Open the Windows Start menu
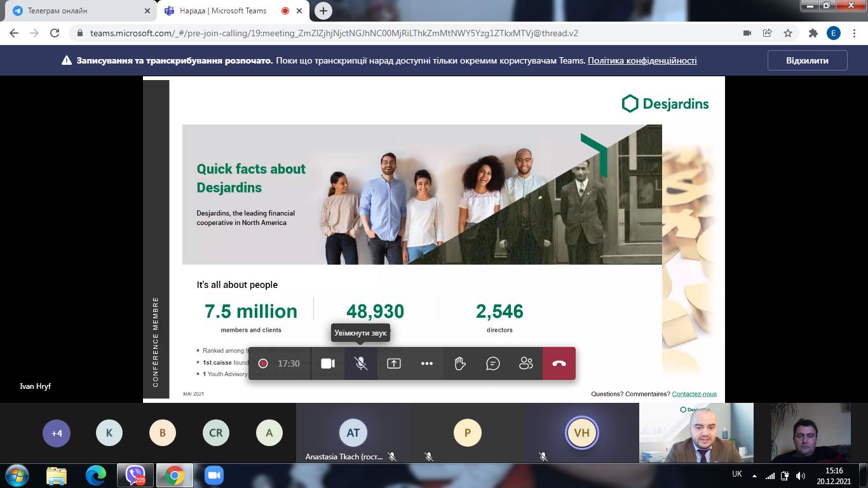Image resolution: width=868 pixels, height=488 pixels. [17, 475]
